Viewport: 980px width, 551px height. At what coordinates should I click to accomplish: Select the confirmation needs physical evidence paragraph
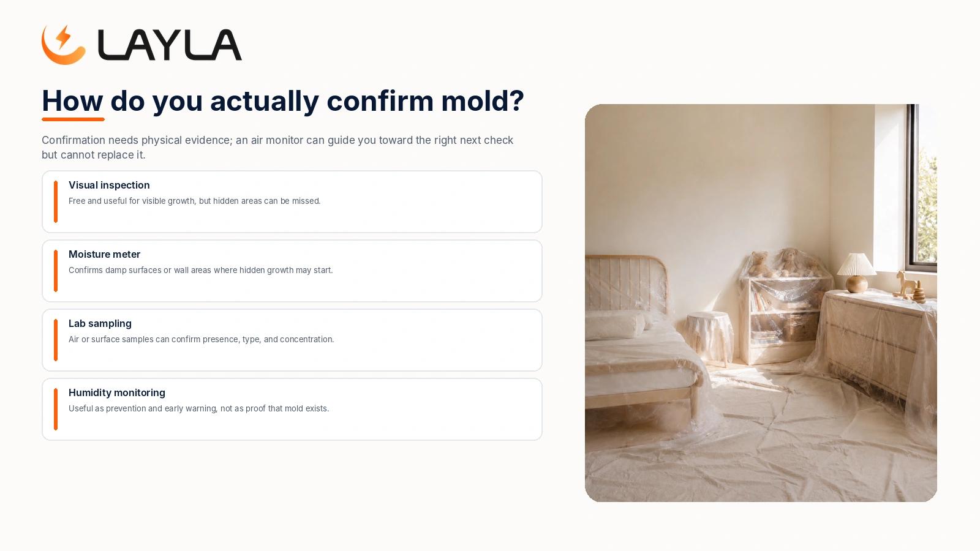(277, 148)
